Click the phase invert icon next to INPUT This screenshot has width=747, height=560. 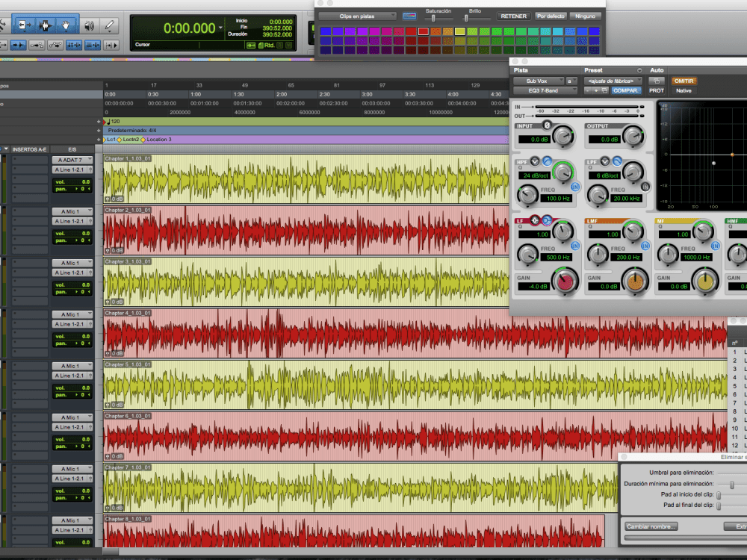(547, 125)
